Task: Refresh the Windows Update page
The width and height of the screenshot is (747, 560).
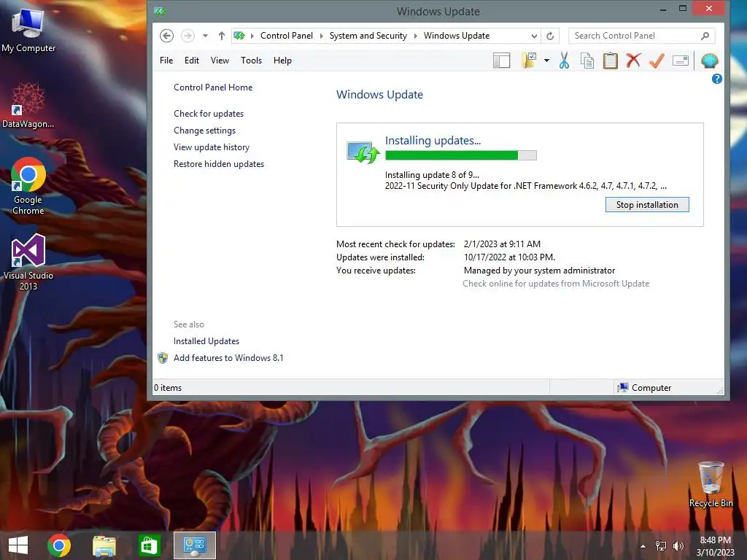Action: 550,36
